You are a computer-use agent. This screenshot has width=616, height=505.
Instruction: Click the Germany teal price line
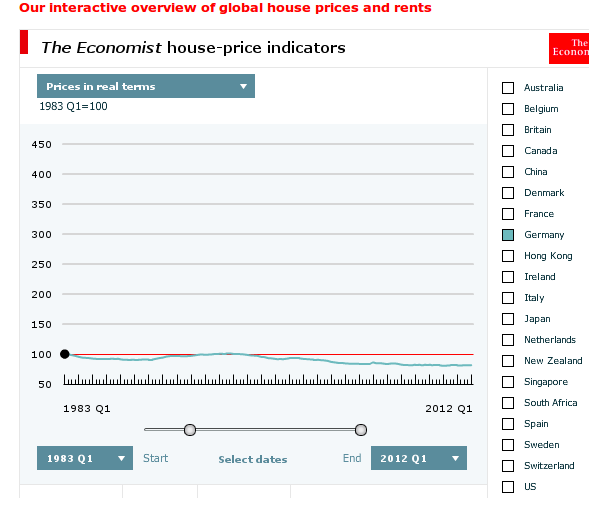point(300,359)
